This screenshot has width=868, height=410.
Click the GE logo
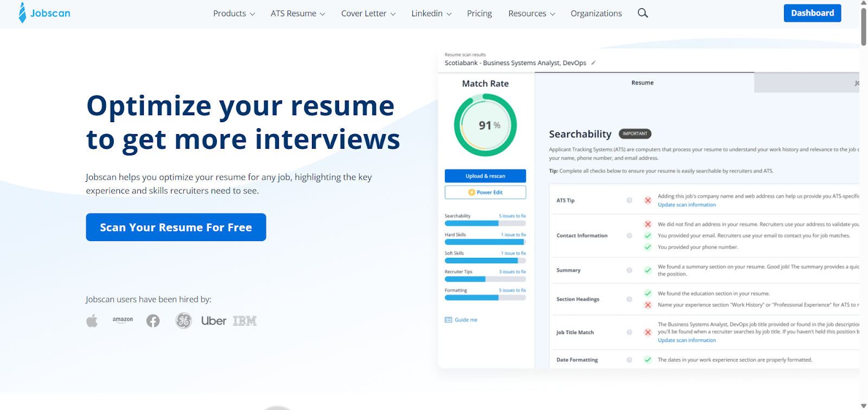tap(183, 321)
